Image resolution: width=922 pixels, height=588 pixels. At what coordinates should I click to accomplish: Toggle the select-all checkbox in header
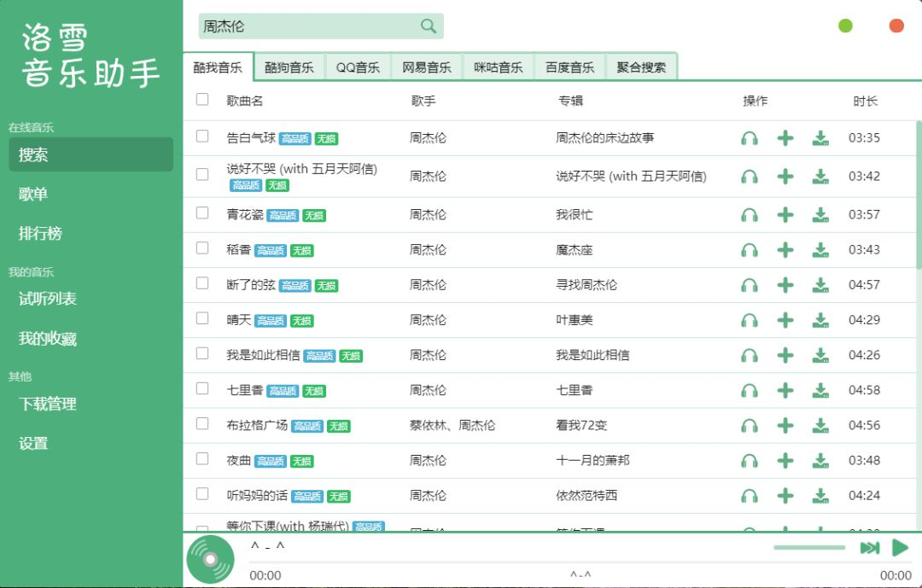(202, 99)
